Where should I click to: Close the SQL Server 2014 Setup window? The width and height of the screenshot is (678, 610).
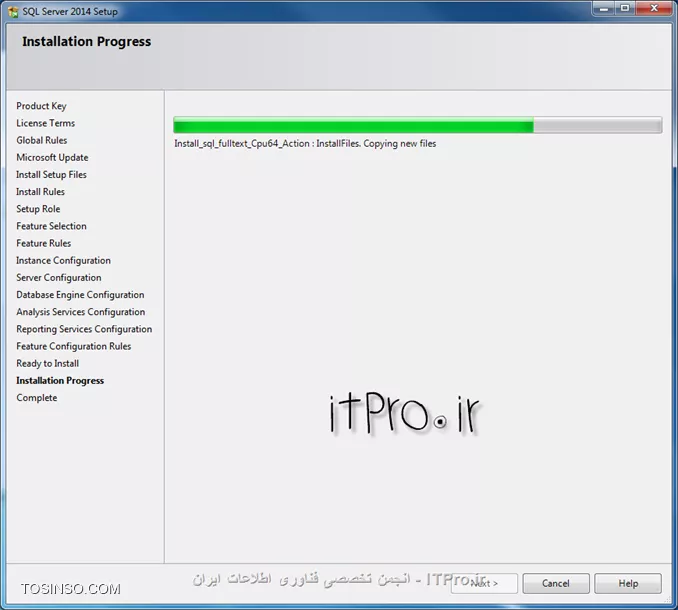pos(654,8)
